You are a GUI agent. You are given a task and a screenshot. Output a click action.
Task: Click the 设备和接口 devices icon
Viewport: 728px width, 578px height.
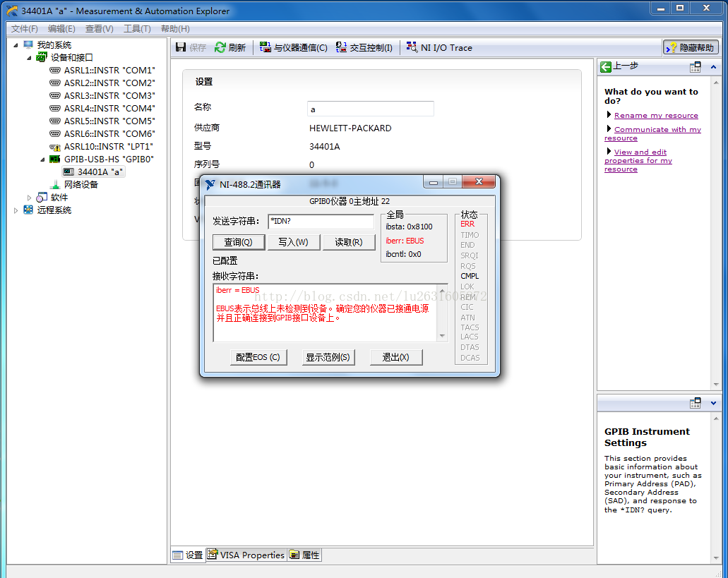tap(42, 57)
